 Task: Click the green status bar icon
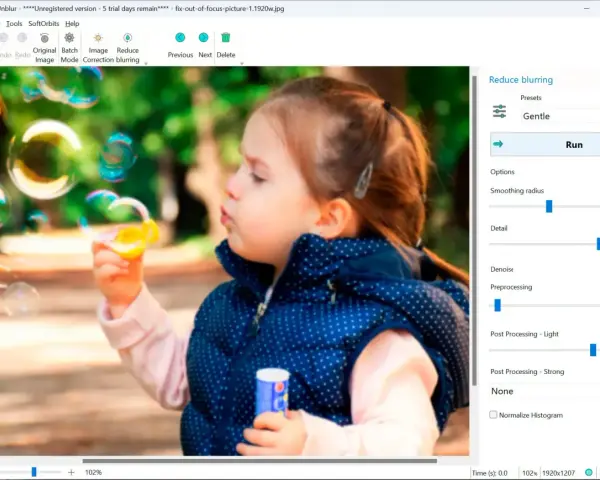(589, 472)
